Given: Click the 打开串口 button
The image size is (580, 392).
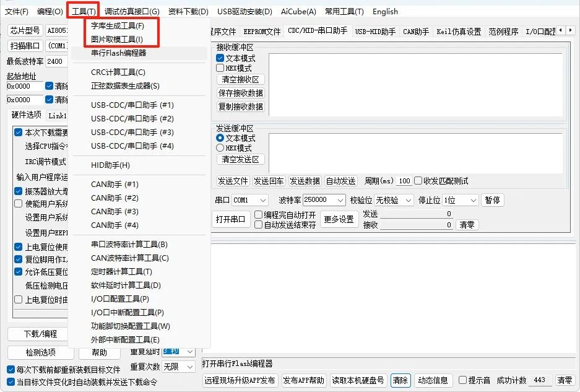Looking at the screenshot, I should pyautogui.click(x=230, y=219).
